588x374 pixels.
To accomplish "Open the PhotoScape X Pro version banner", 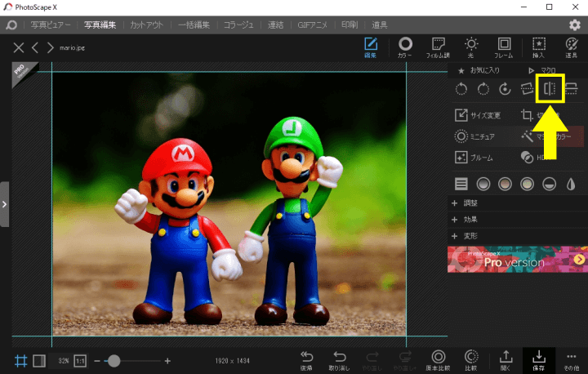I will click(518, 259).
